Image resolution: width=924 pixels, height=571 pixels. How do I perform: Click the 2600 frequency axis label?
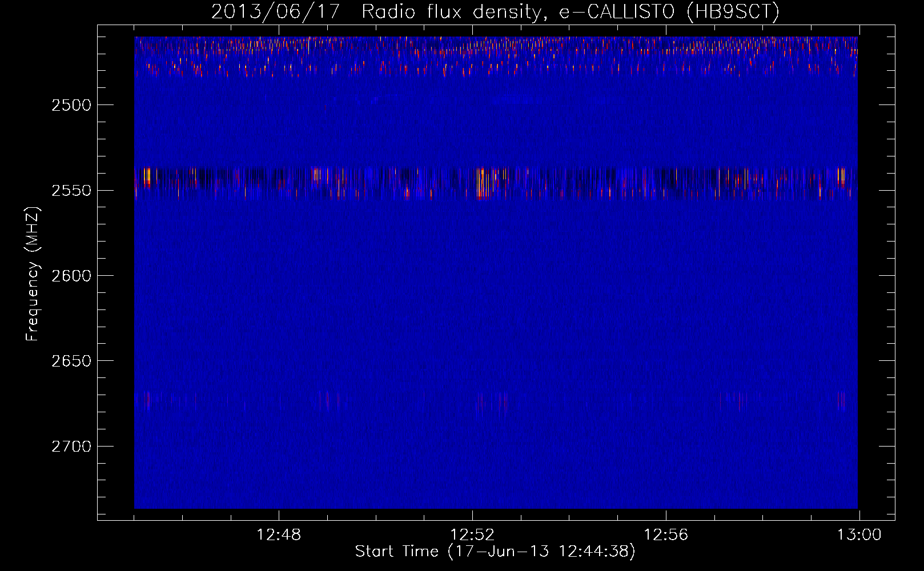(71, 276)
